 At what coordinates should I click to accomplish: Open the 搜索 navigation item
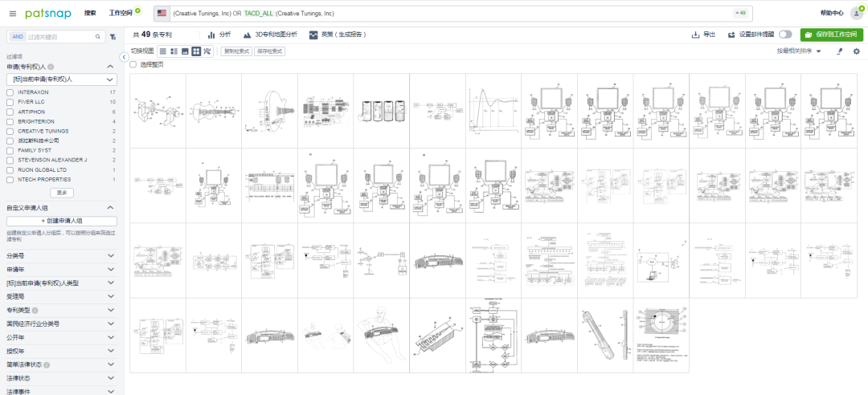90,14
